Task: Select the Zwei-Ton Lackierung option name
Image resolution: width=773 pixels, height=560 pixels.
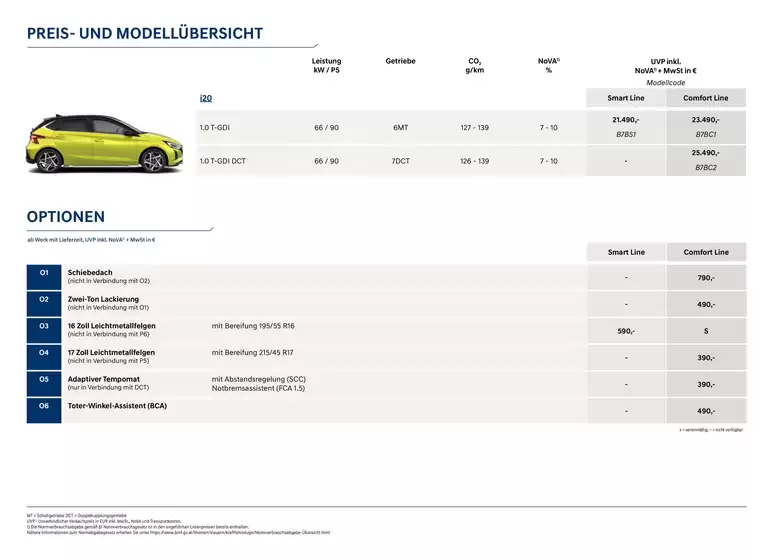Action: (103, 299)
